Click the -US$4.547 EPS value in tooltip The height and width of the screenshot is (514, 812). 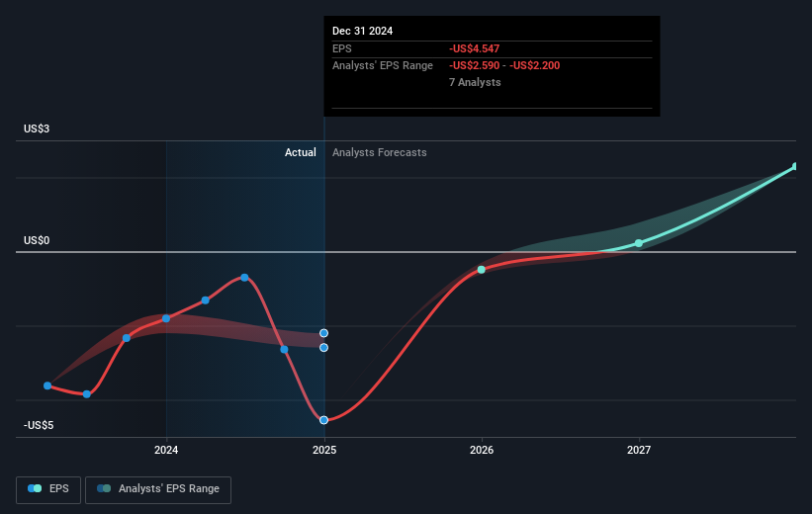click(475, 48)
